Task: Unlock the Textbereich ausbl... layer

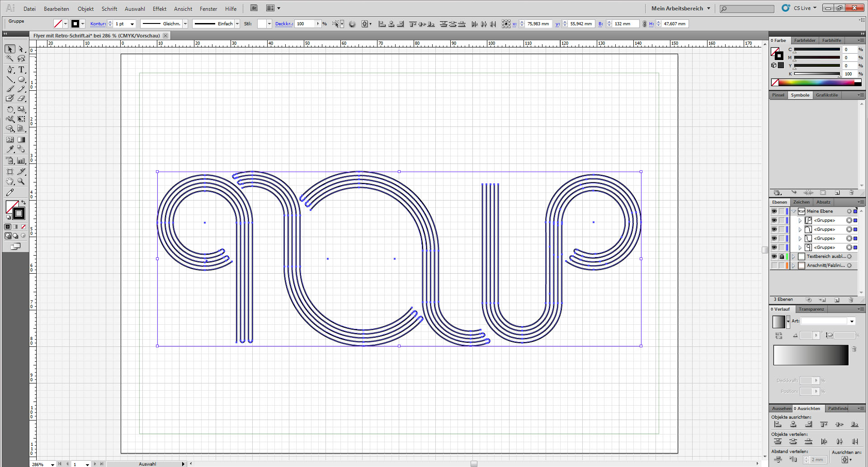Action: 782,257
